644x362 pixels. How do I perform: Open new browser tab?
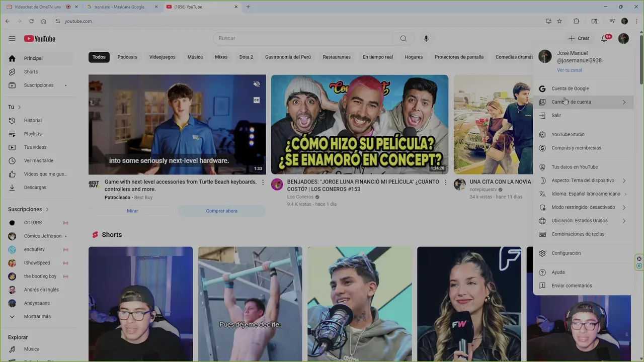pyautogui.click(x=248, y=7)
